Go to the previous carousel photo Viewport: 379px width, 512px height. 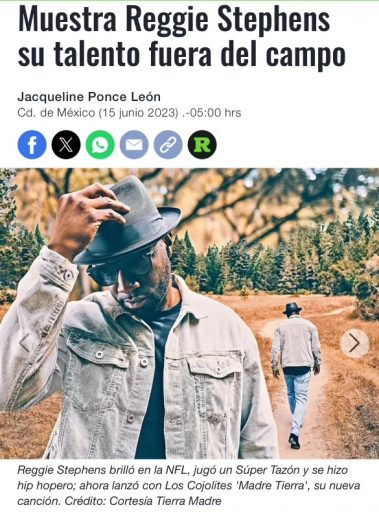[24, 343]
